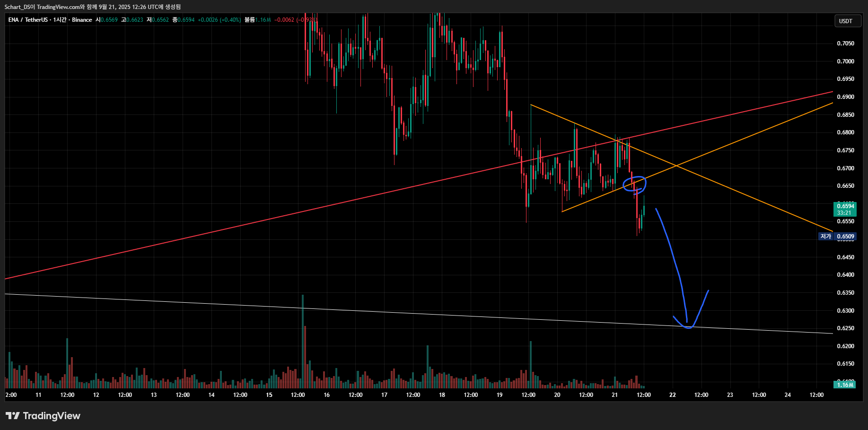Click the open value 0.6569 in legend
This screenshot has width=868, height=430.
pos(109,20)
